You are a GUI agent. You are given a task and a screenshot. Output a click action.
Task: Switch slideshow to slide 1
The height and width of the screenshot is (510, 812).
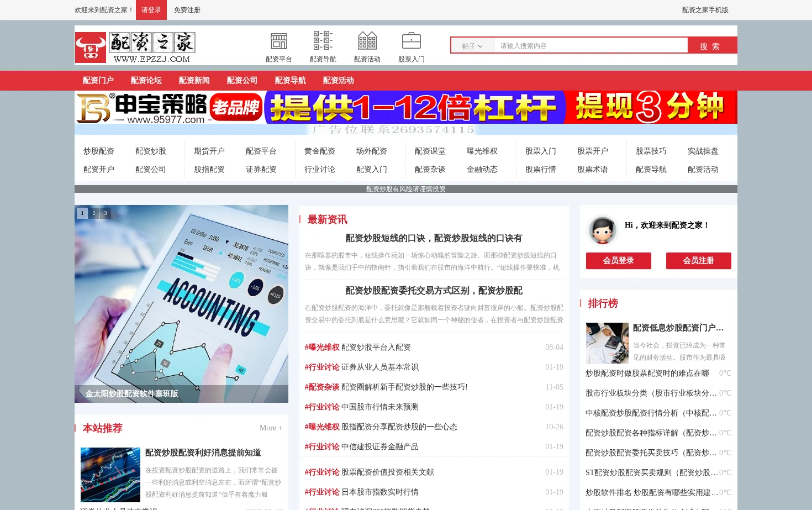click(82, 213)
